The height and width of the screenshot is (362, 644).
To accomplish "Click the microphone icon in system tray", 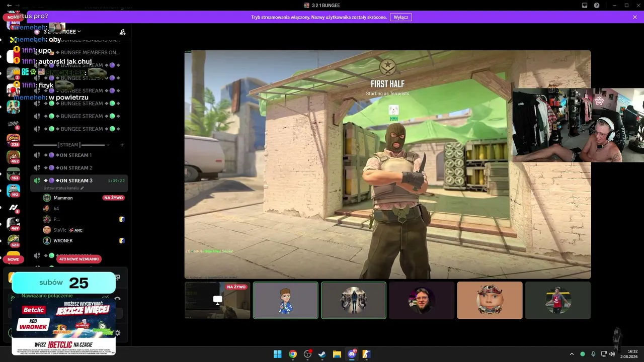I will point(593,354).
